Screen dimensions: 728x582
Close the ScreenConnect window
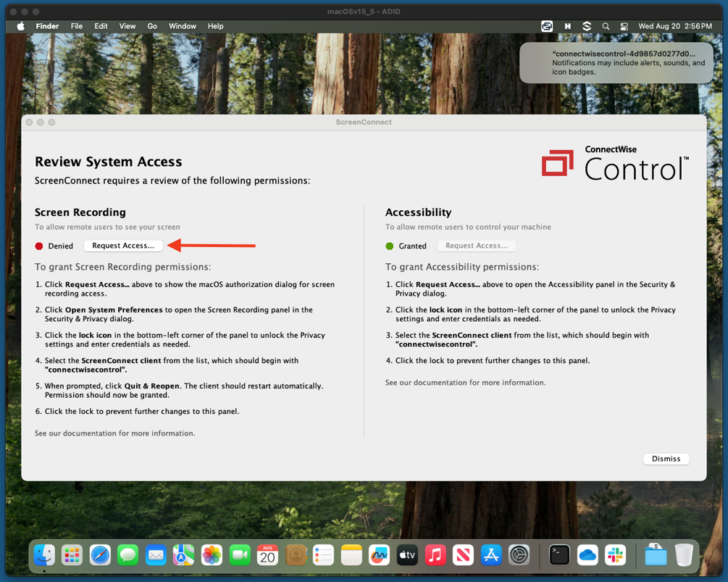coord(29,122)
